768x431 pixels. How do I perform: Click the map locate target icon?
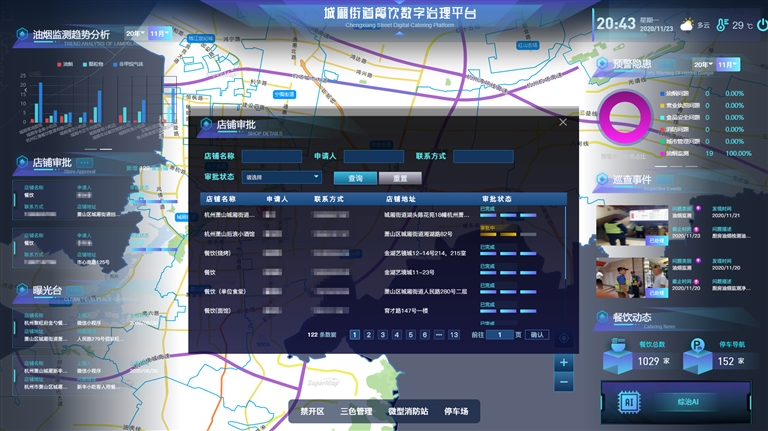(564, 338)
